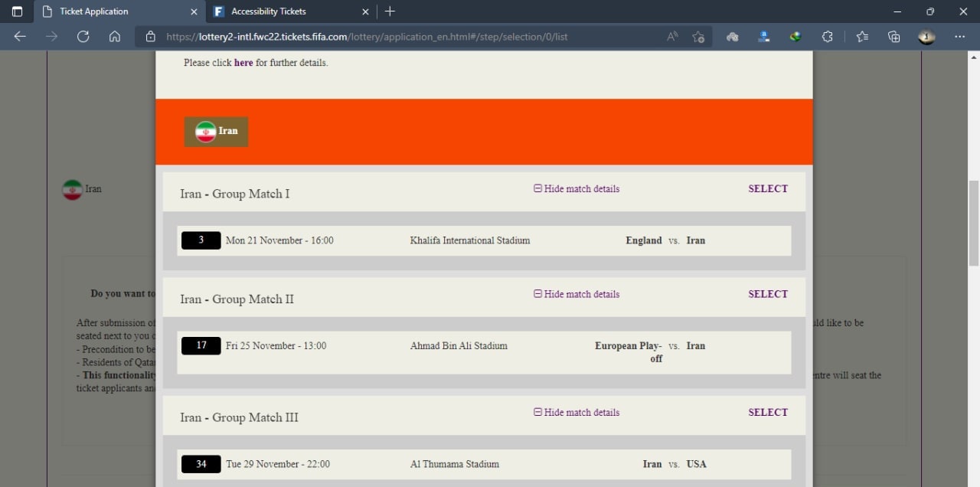Add this page to favorites with star icon
This screenshot has width=980, height=487.
pyautogui.click(x=697, y=37)
